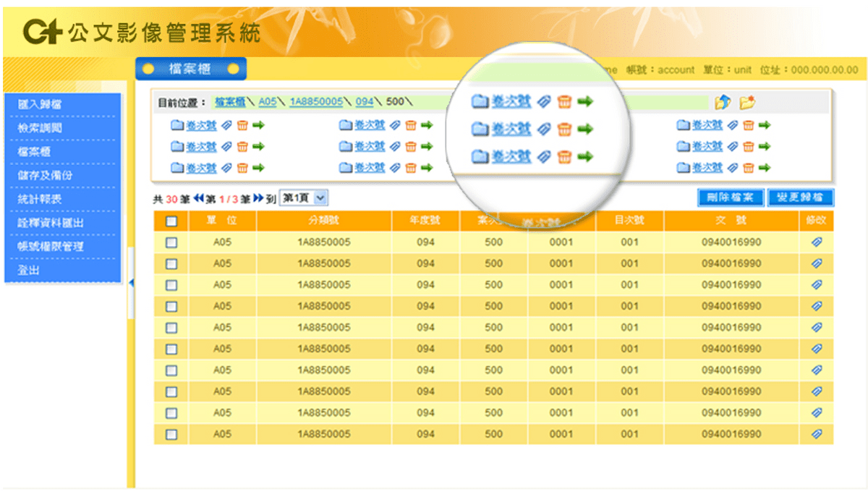Viewport: 868px width, 497px height.
Task: Click the up-one-level folder icon
Action: pyautogui.click(x=722, y=103)
